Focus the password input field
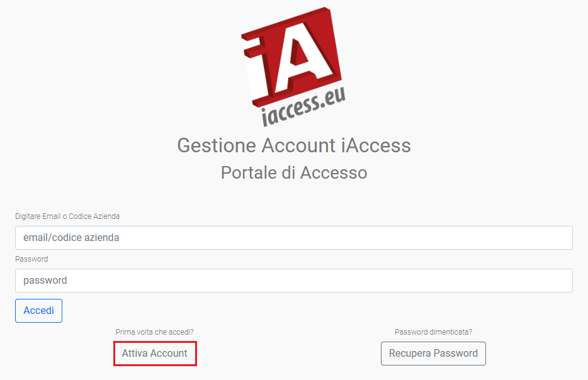Screen dimensions: 588x380 (x=294, y=281)
